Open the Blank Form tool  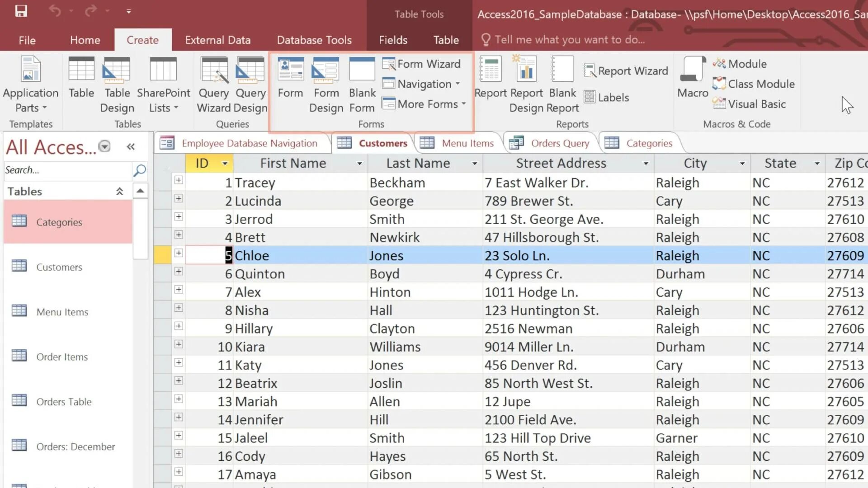362,83
